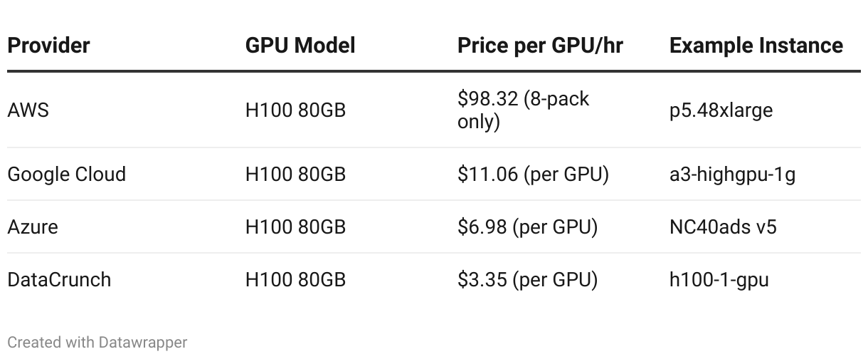Click the NC40ads v5 instance cell
868x359 pixels.
pyautogui.click(x=723, y=227)
